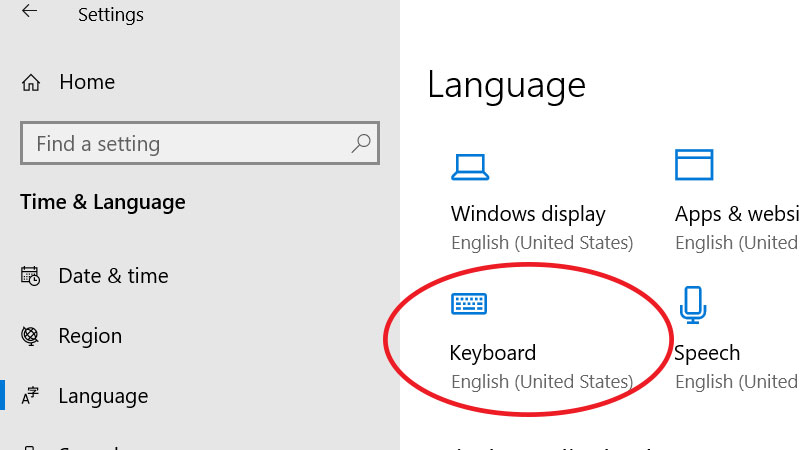800x450 pixels.
Task: Open the Home settings page label
Action: 87,83
